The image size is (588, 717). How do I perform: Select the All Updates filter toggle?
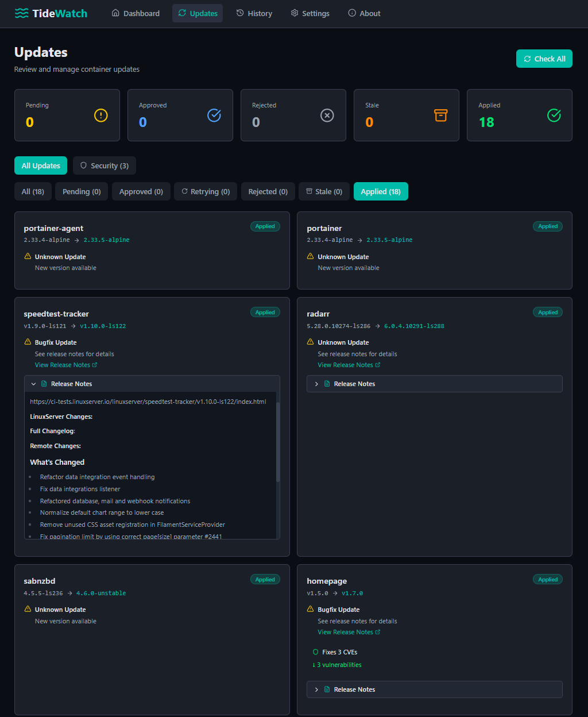coord(41,165)
